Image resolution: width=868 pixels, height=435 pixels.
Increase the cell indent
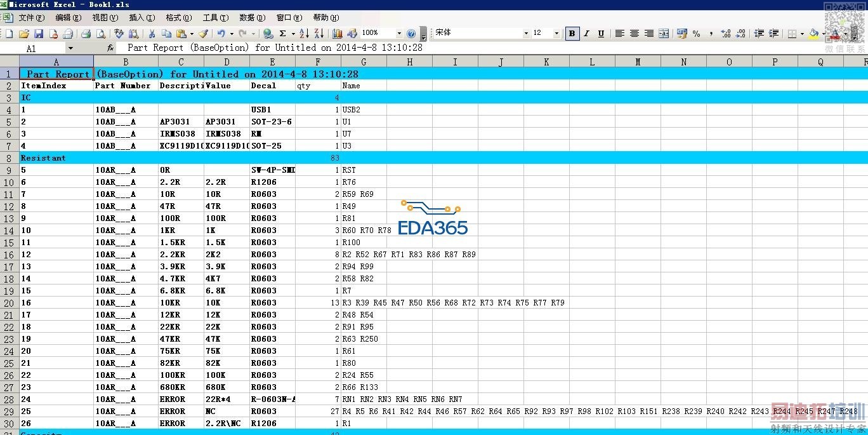[x=773, y=33]
